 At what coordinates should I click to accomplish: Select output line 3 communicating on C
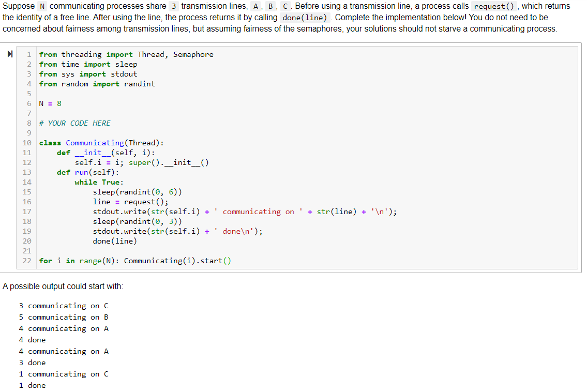63,306
